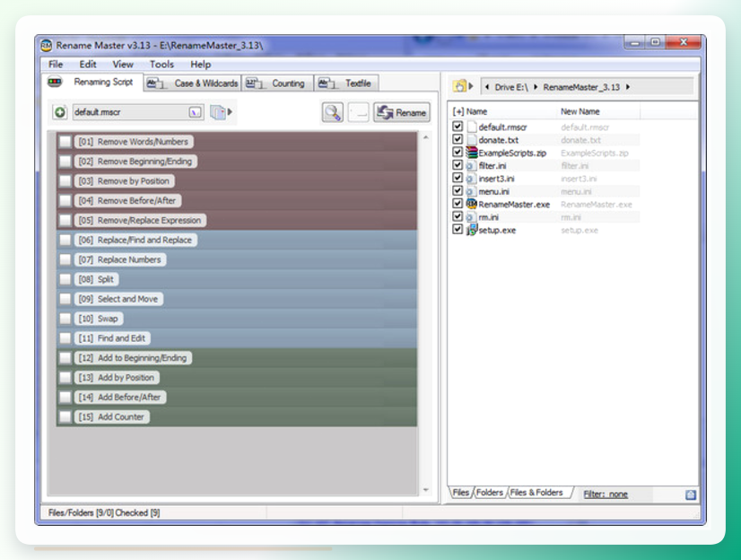This screenshot has height=560, width=741.
Task: Enable step [01] Remove Words/Numbers checkbox
Action: pos(65,142)
